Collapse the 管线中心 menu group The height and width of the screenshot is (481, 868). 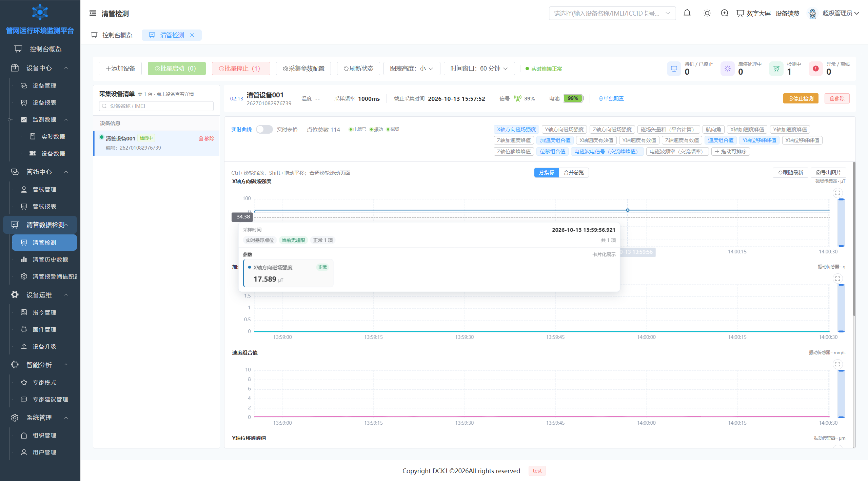pos(40,172)
